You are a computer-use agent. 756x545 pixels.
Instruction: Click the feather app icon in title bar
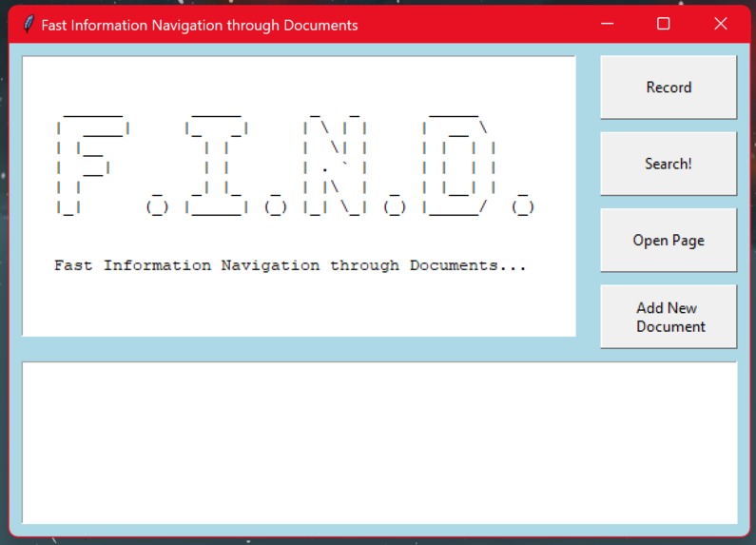(29, 24)
